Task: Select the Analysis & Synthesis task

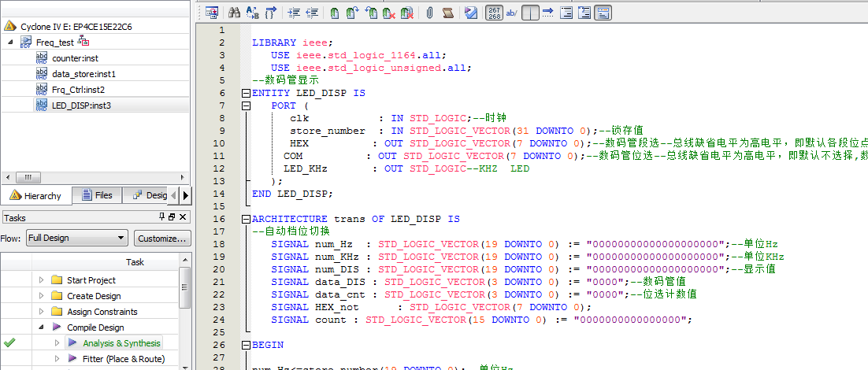Action: pos(121,343)
